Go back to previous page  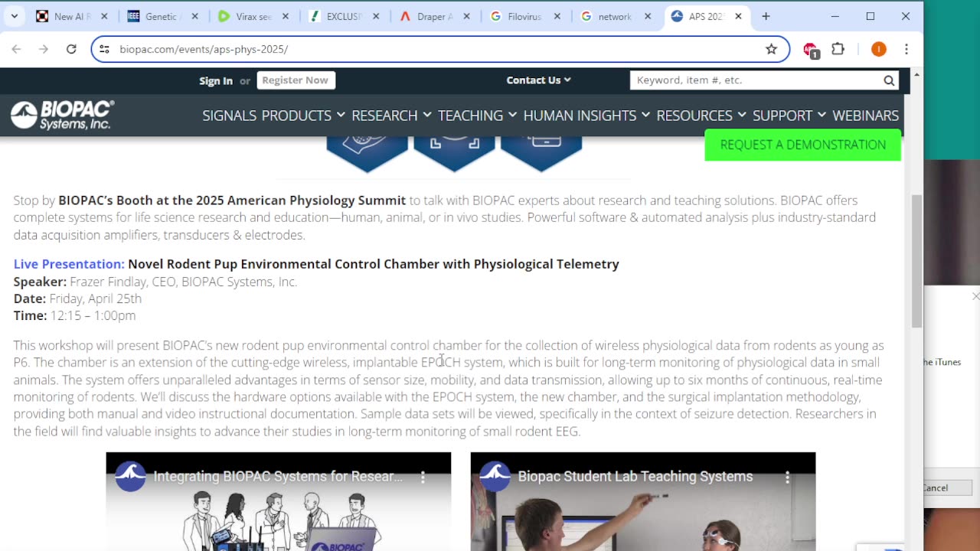coord(16,49)
